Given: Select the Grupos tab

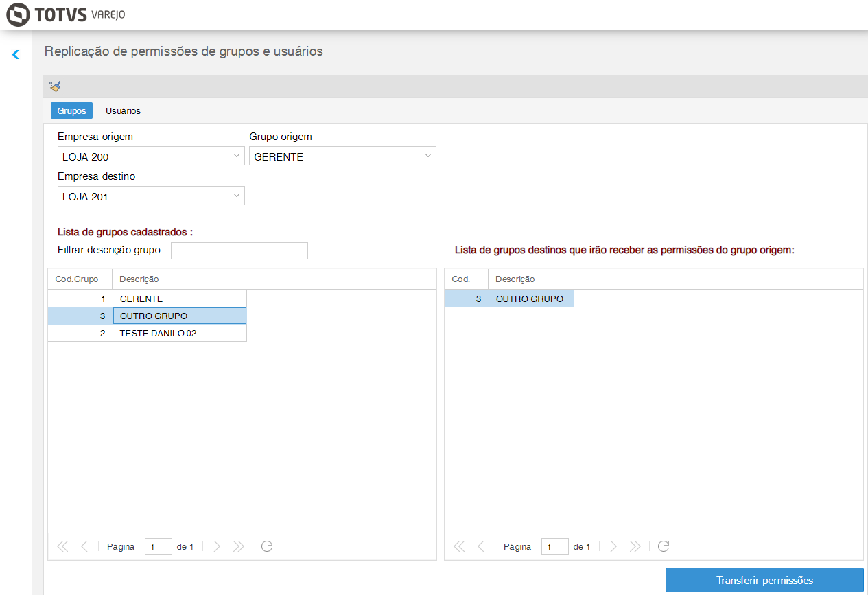Looking at the screenshot, I should point(71,110).
